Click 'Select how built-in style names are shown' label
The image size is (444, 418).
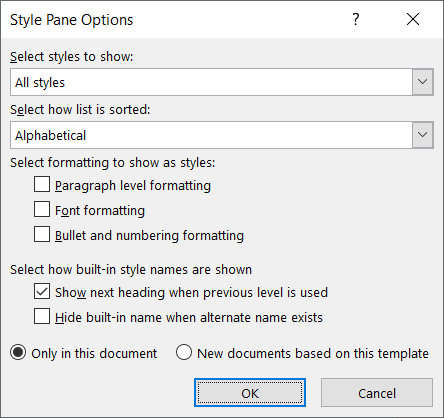(131, 269)
